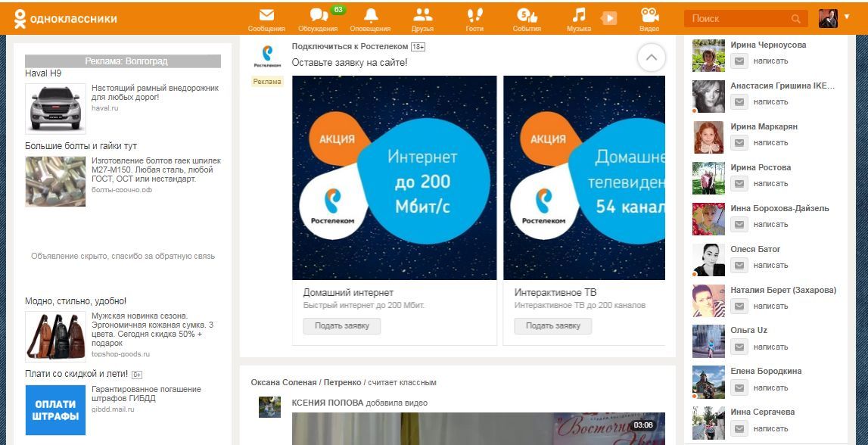
Task: Click the Haval car ad thumbnail
Action: click(x=55, y=108)
